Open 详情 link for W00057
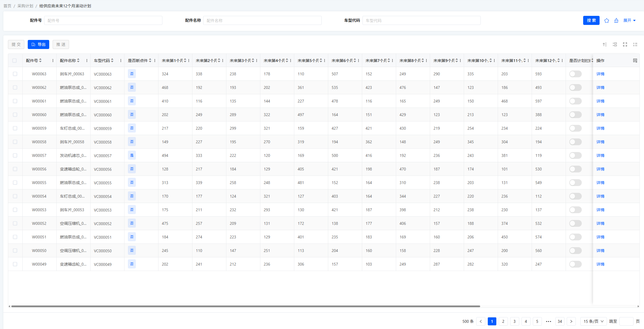The image size is (644, 329). click(x=600, y=155)
